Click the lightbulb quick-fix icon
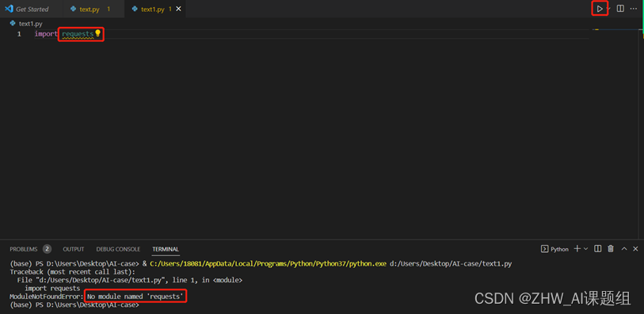Viewport: 644px width, 314px height. click(x=97, y=33)
